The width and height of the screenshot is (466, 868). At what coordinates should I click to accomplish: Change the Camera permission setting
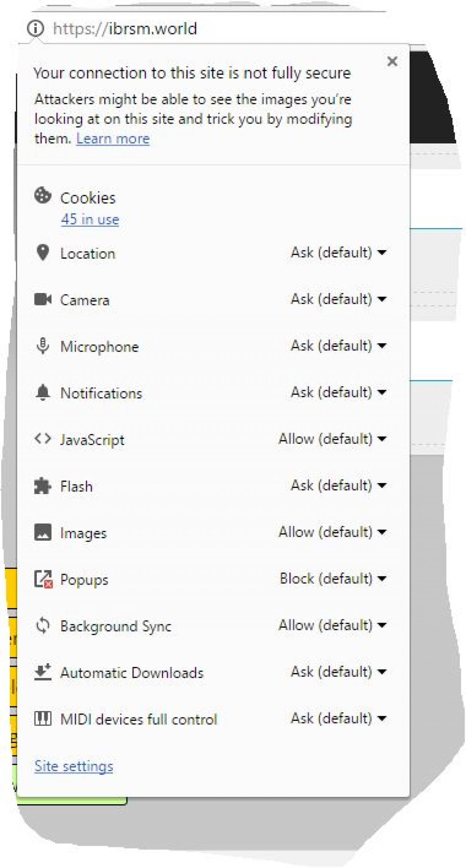(x=338, y=299)
